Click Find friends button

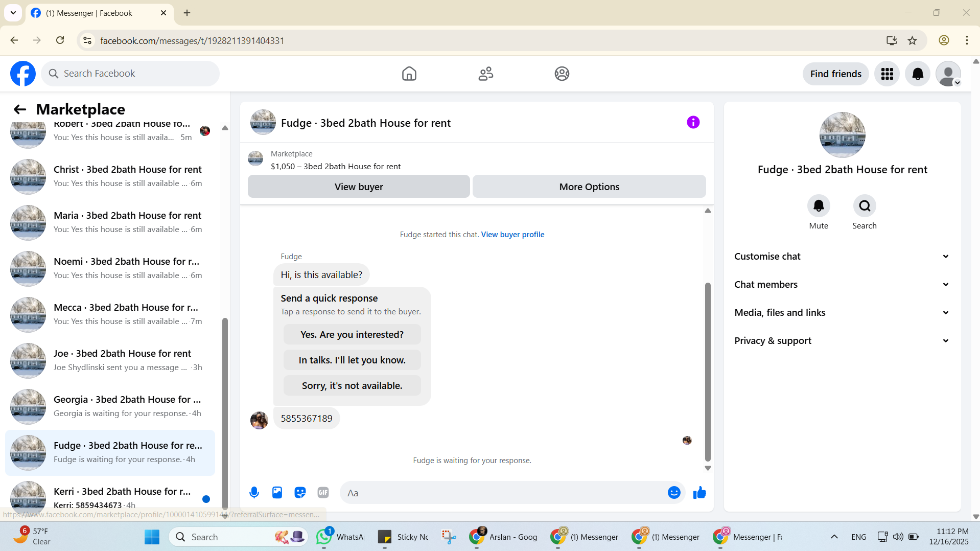(835, 74)
